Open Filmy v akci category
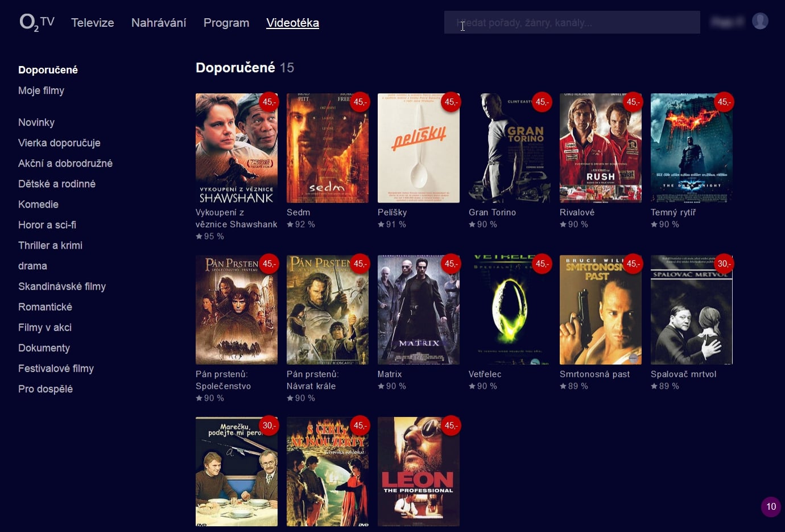This screenshot has width=785, height=532. [x=45, y=327]
